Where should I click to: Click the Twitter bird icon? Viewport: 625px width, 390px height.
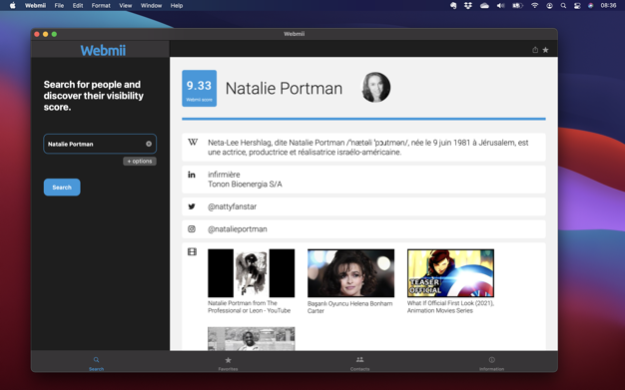[x=192, y=207]
